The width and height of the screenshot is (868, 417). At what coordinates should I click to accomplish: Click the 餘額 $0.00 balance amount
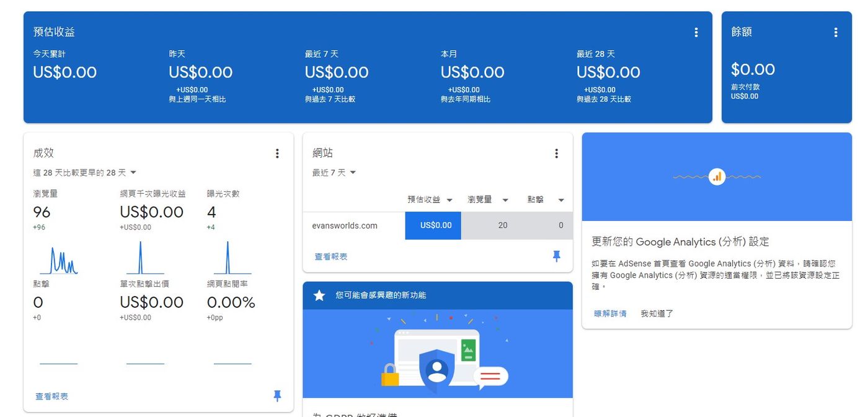coord(753,69)
